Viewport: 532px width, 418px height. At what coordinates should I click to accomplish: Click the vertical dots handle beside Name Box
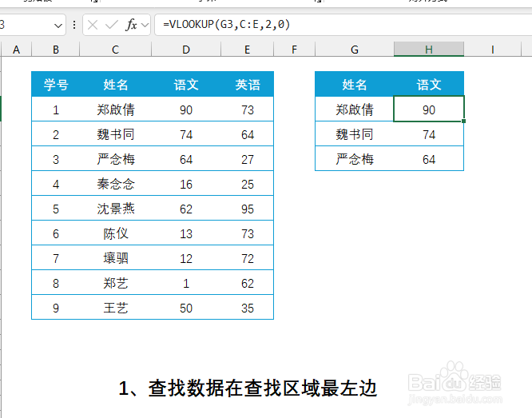click(x=74, y=25)
